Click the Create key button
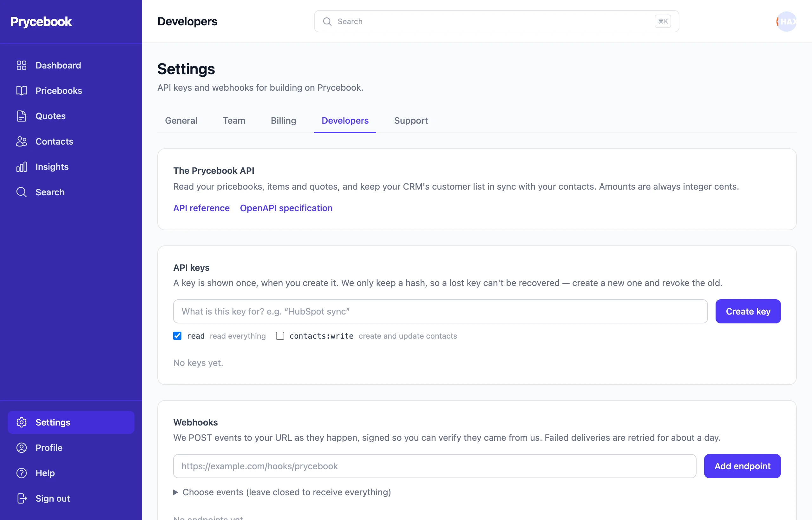 (748, 311)
